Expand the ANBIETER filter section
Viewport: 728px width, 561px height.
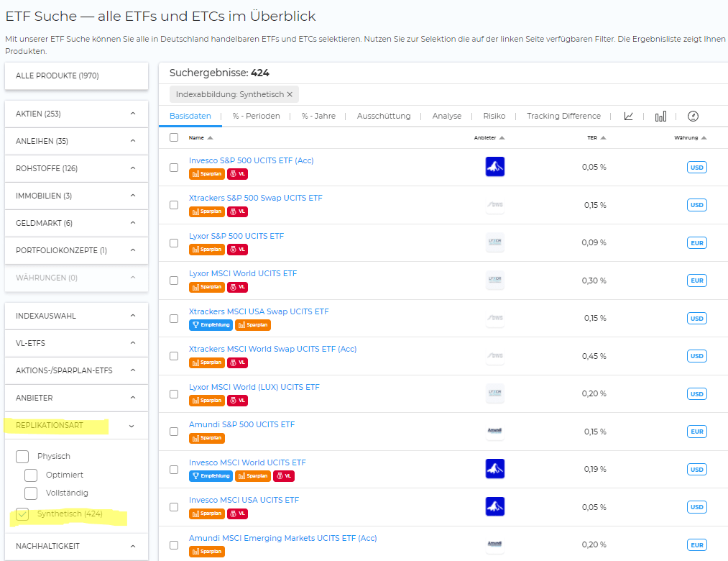(x=77, y=398)
